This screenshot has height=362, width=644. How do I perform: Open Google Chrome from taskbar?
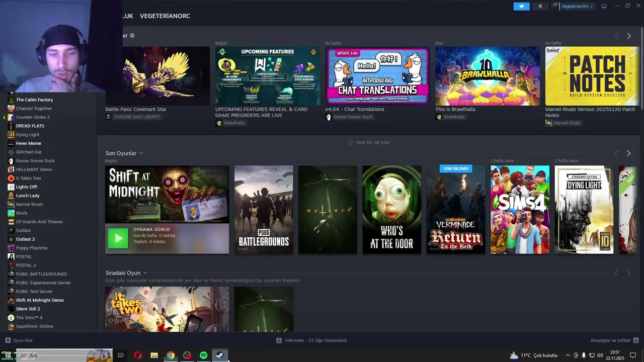[x=171, y=355]
